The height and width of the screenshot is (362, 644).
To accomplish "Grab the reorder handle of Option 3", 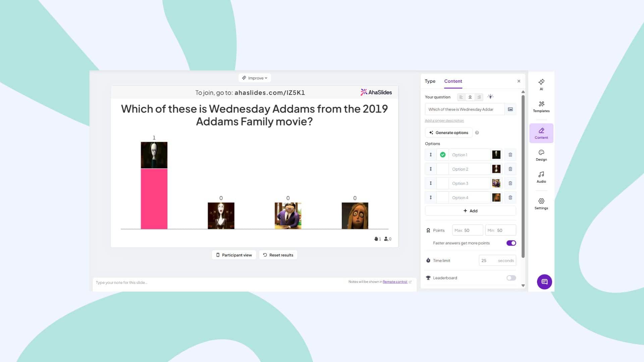I will (x=431, y=183).
